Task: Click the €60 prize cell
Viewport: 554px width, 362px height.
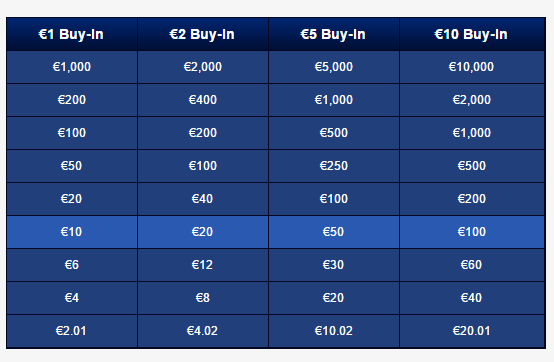Action: coord(472,265)
